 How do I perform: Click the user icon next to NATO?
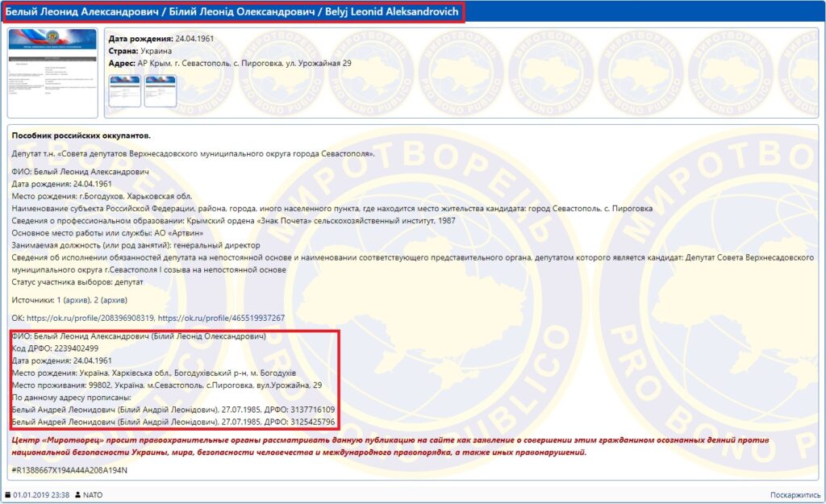pos(77,494)
